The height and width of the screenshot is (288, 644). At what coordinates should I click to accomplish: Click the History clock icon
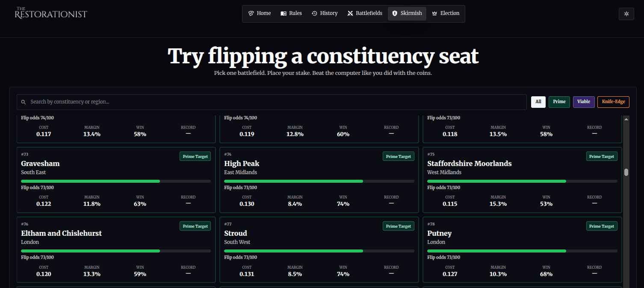[314, 13]
